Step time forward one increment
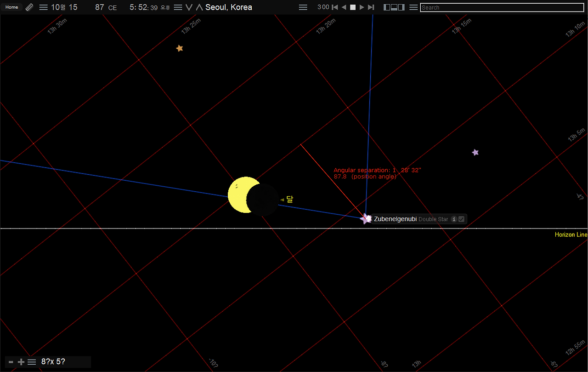Viewport: 588px width, 372px height. pos(371,7)
